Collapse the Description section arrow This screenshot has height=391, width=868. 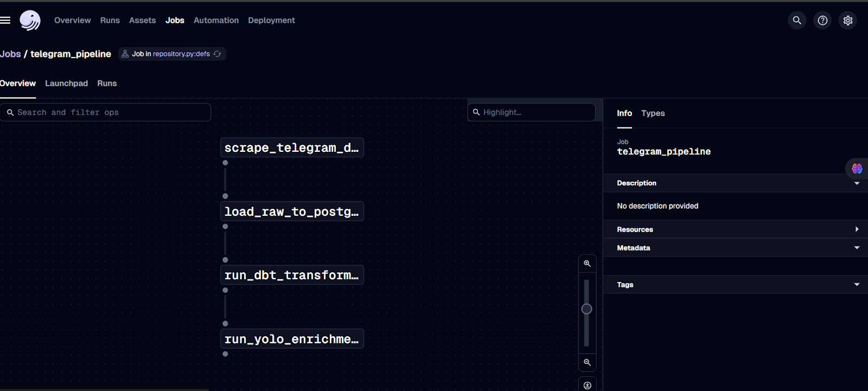coord(857,183)
